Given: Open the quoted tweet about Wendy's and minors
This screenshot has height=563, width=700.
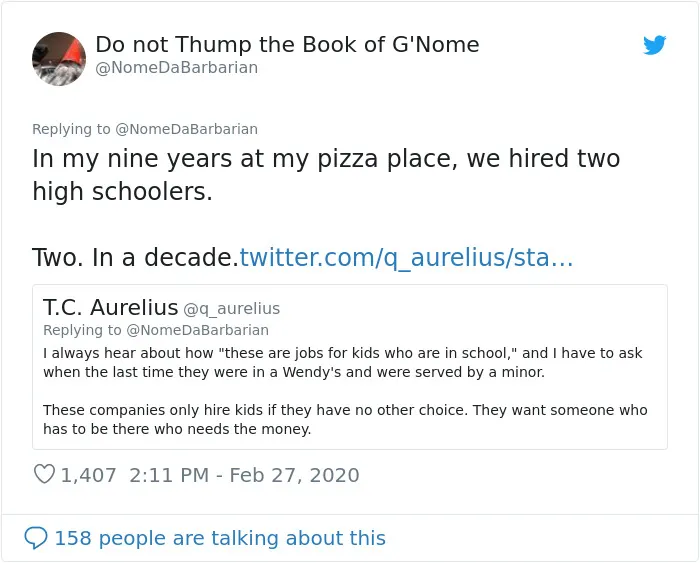Looking at the screenshot, I should (x=350, y=367).
